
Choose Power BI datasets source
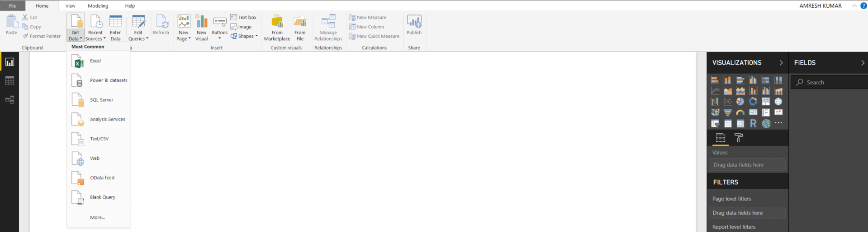coord(98,80)
